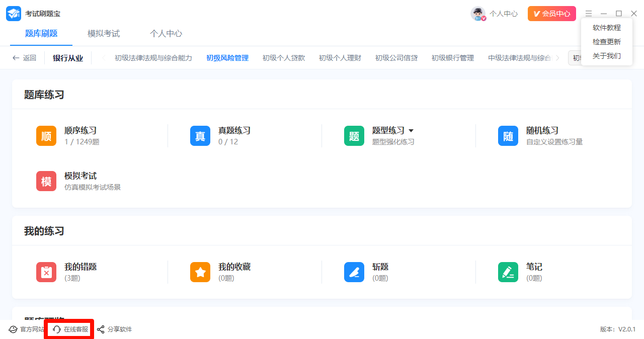Click the 分享软件 share icon
The height and width of the screenshot is (339, 644).
pos(101,329)
